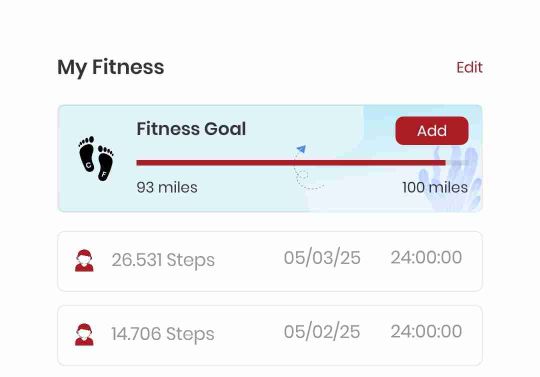Click the hand illustration on the goal card
Screen dimensions: 540x377
click(x=451, y=179)
